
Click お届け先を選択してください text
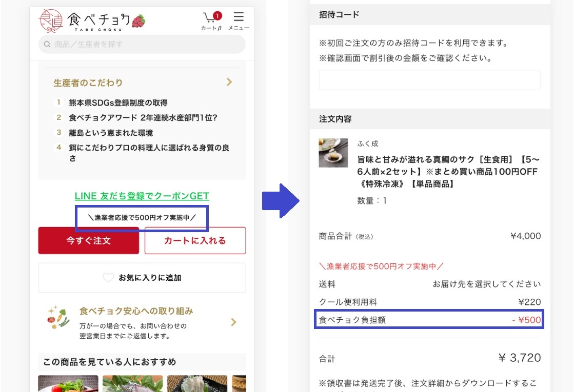click(x=486, y=284)
